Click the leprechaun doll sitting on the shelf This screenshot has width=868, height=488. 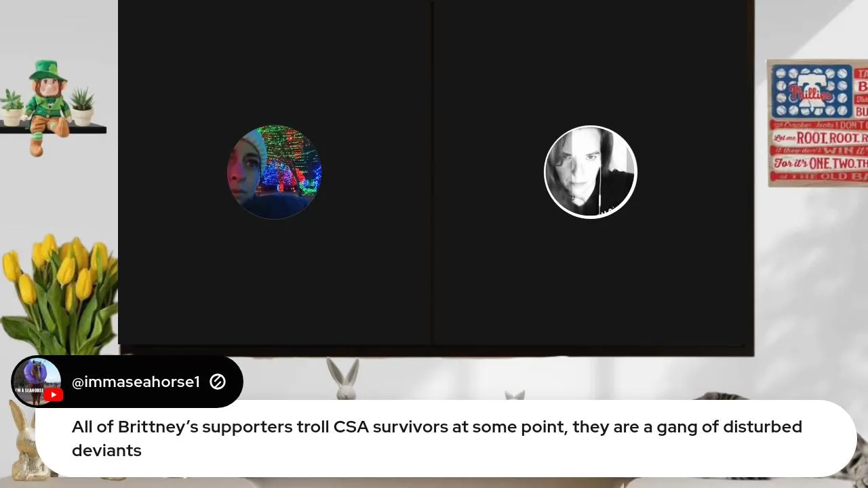pos(47,106)
